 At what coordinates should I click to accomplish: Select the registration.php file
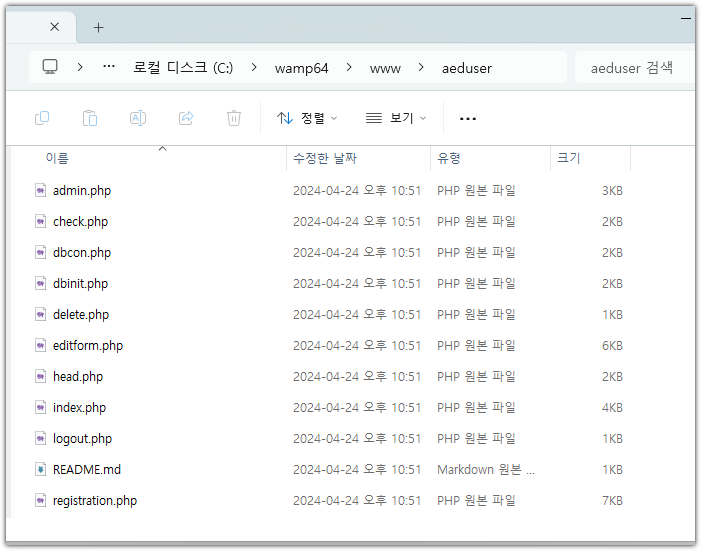coord(95,500)
